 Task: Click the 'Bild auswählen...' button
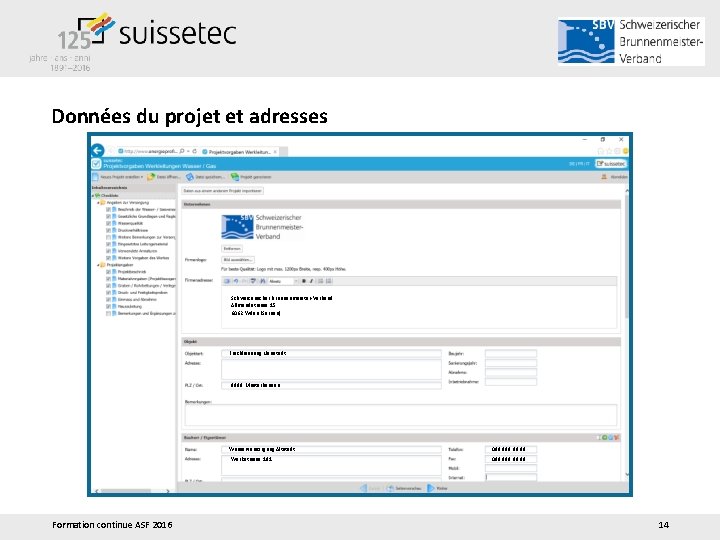[x=238, y=259]
